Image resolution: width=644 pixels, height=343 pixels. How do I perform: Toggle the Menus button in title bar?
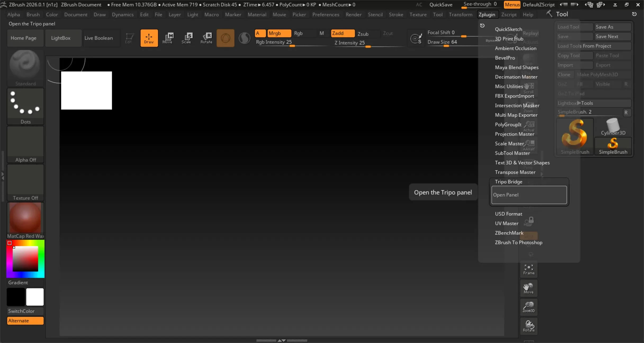(512, 4)
